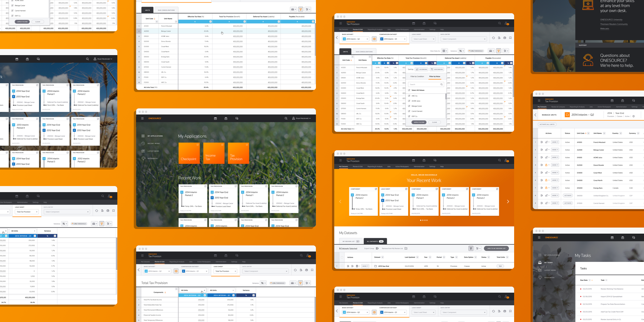This screenshot has width=644, height=322.
Task: Uncheck DEF Co. in Filter by Value popup
Action: (x=409, y=116)
